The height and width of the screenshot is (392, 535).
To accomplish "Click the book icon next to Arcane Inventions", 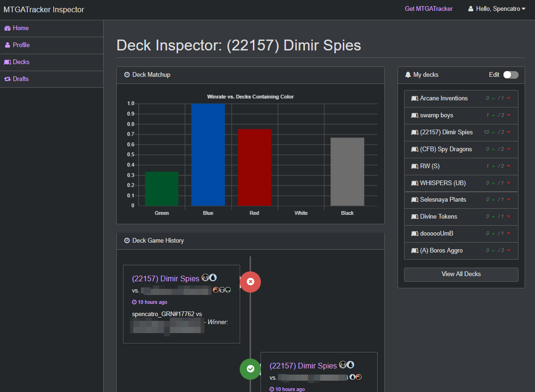I will pyautogui.click(x=414, y=98).
